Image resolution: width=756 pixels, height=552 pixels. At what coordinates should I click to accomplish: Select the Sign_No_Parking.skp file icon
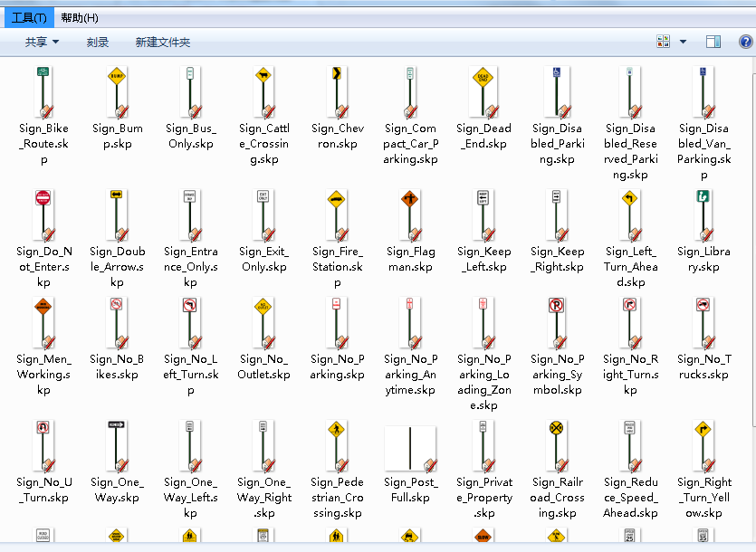(337, 323)
